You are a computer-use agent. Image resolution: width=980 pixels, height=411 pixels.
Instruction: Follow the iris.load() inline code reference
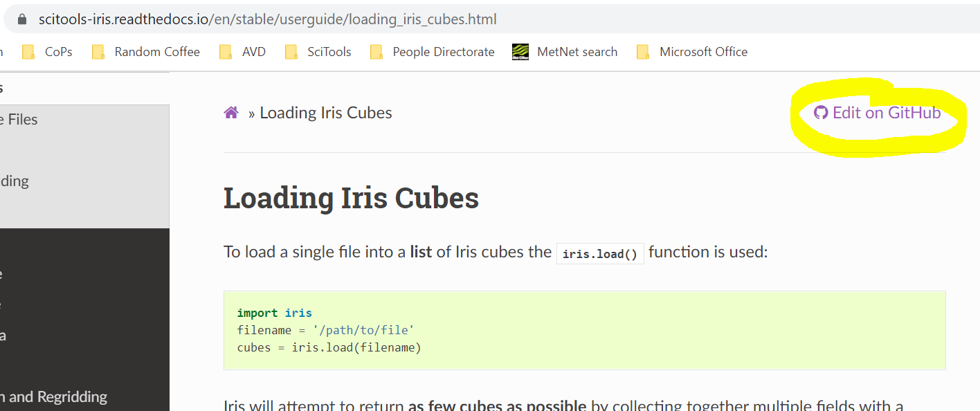tap(599, 253)
